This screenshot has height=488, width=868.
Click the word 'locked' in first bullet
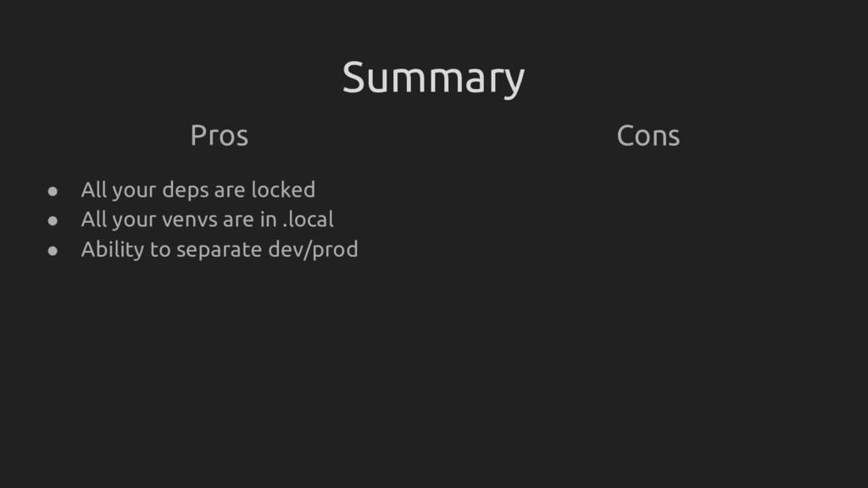click(x=283, y=189)
